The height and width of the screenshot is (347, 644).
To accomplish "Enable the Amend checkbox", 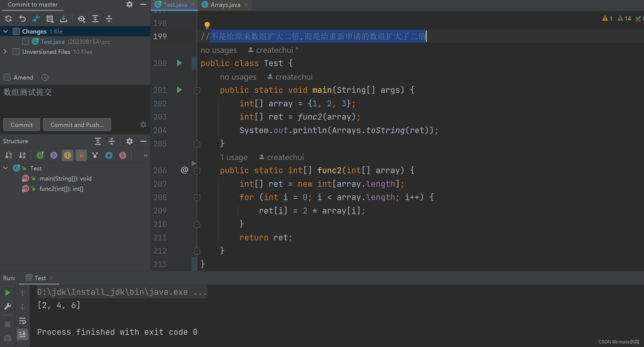I will tap(7, 77).
